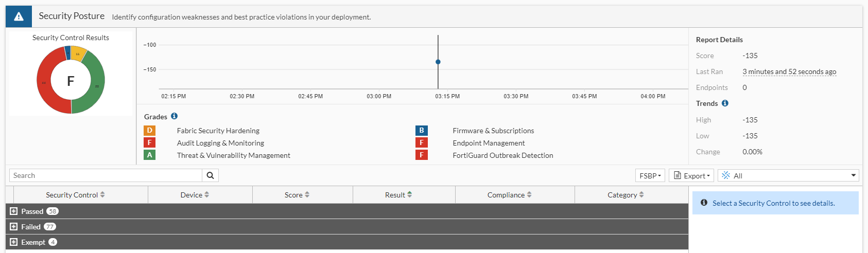Open the FSBP dropdown
This screenshot has height=253, width=868.
coord(650,176)
